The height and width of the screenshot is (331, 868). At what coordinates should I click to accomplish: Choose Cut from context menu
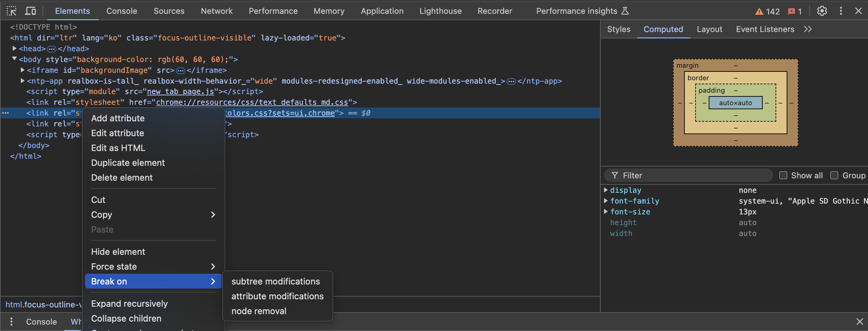(x=153, y=200)
